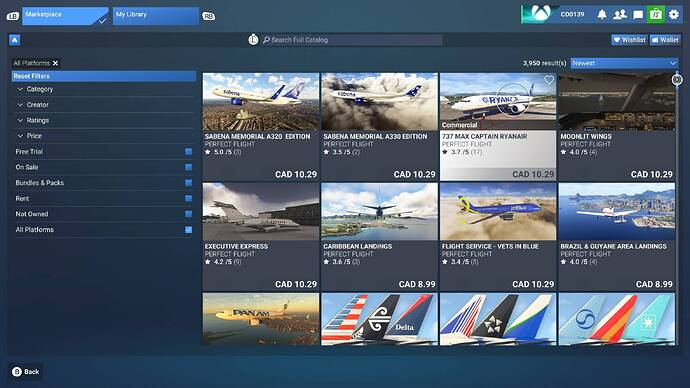Open Executive Express jet thumbnail
This screenshot has height=388, width=690.
coord(261,212)
